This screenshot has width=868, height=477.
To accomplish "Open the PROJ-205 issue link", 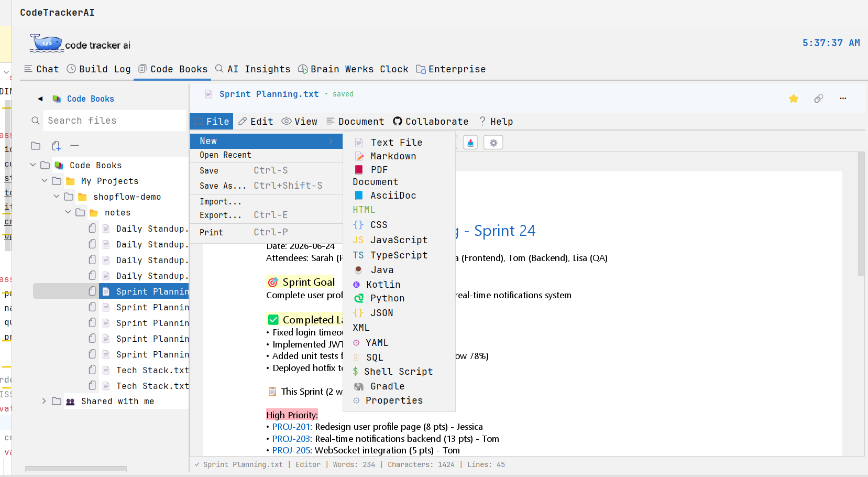I will [x=291, y=450].
